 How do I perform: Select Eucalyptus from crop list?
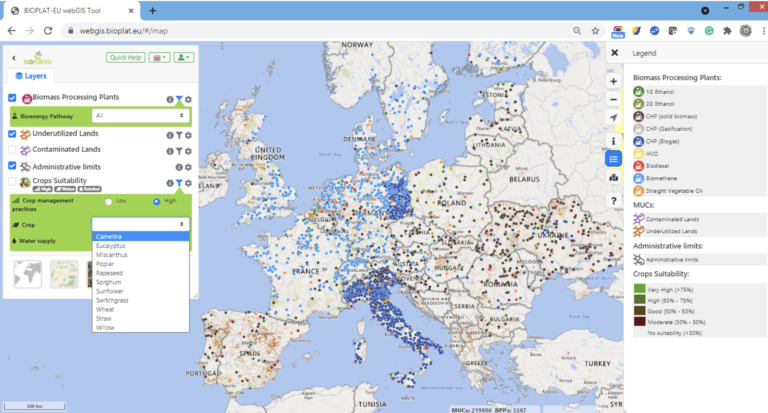pos(141,246)
